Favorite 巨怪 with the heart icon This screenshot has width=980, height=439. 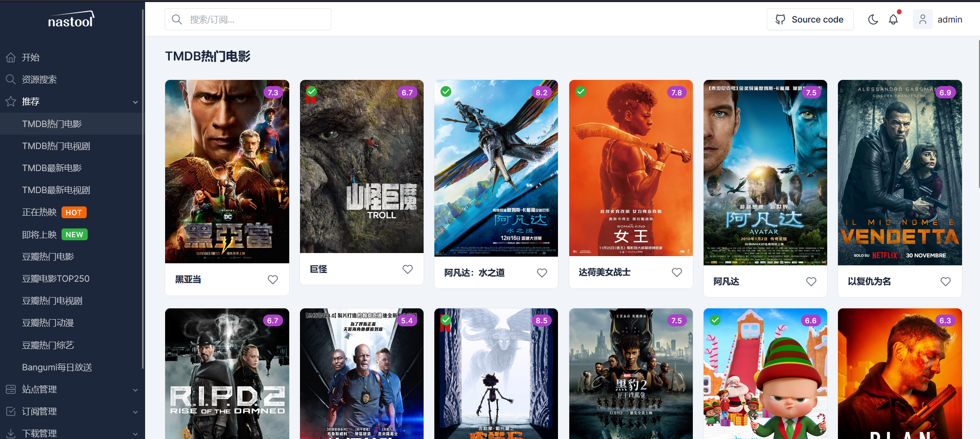click(408, 269)
